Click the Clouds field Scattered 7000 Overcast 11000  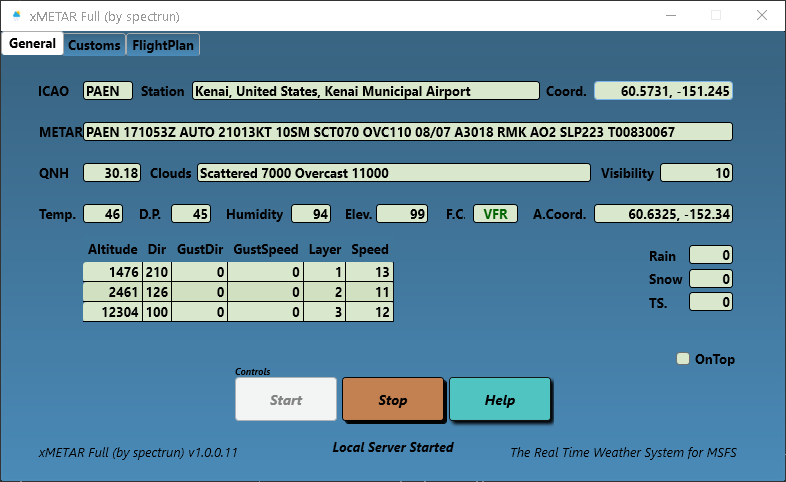[x=394, y=173]
